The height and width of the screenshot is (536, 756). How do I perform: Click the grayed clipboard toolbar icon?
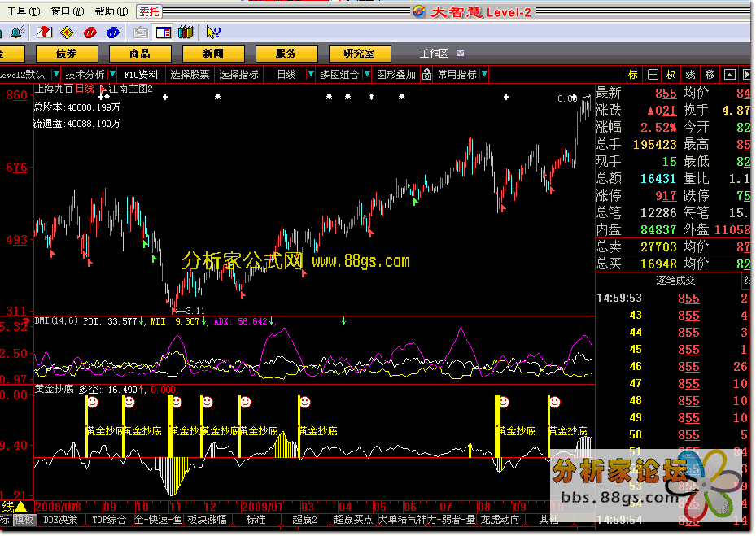(140, 33)
